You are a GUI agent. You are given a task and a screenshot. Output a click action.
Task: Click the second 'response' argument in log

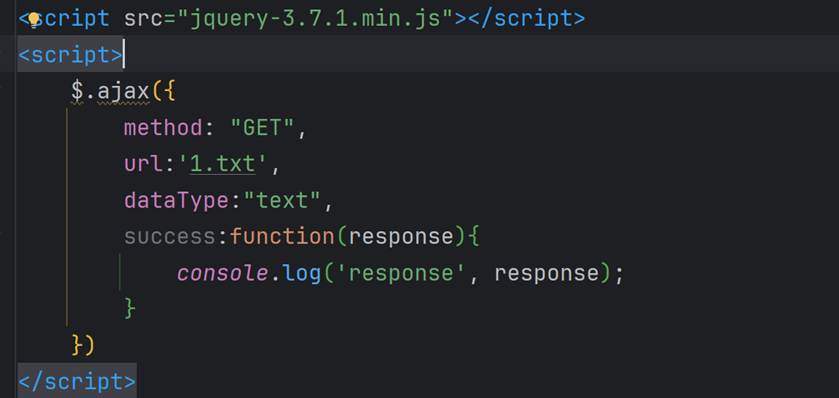coord(546,273)
